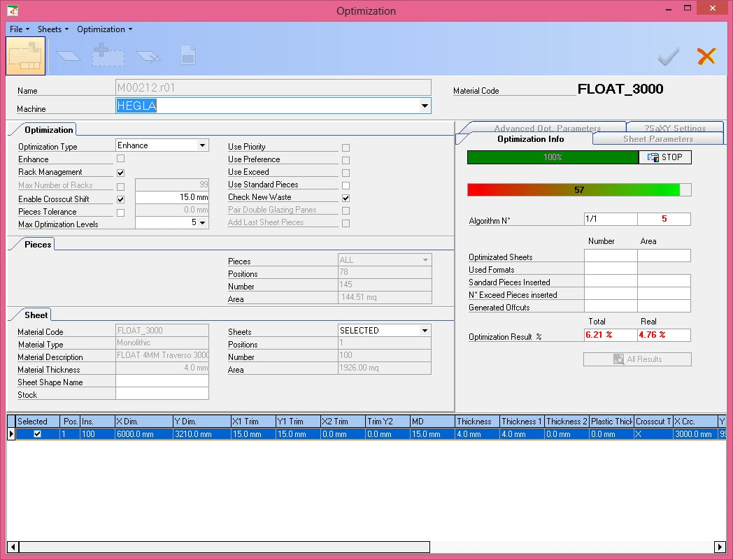Image resolution: width=733 pixels, height=560 pixels.
Task: Click the Stock input field
Action: point(162,394)
